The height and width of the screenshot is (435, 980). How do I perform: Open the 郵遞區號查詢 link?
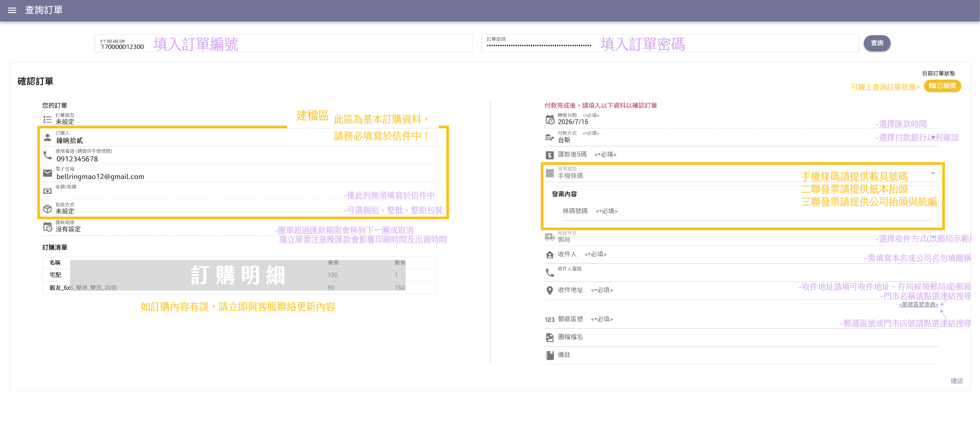918,304
